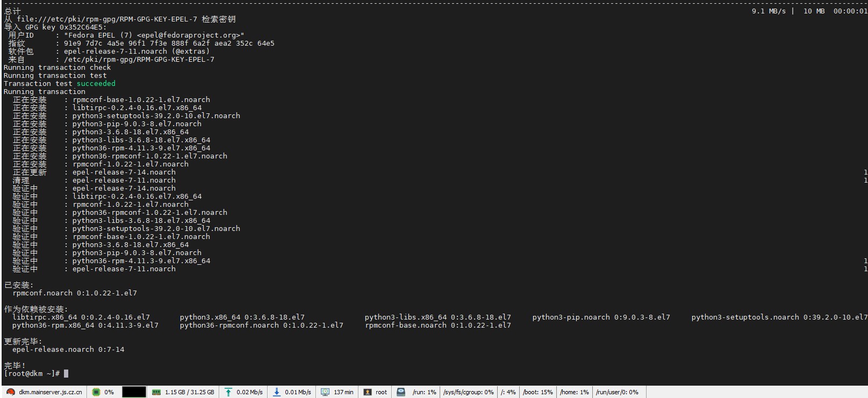Click hostname dkm.mainserver.js.cz.cn in status bar

(x=51, y=392)
